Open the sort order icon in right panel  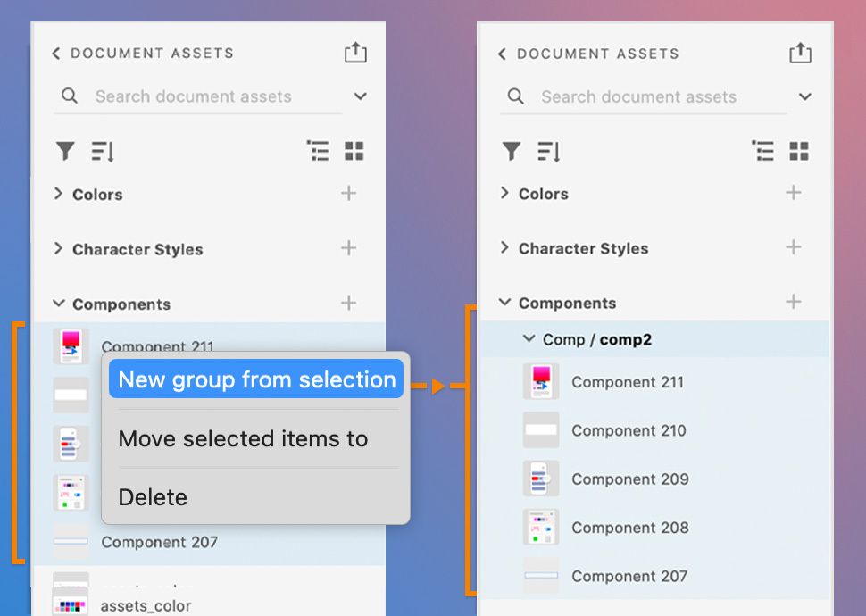pos(549,152)
